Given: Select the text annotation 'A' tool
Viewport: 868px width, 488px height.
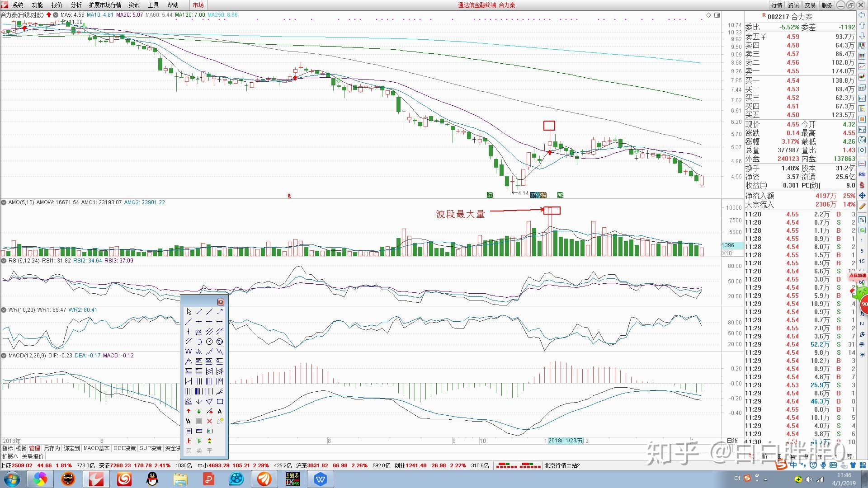Looking at the screenshot, I should pyautogui.click(x=220, y=411).
